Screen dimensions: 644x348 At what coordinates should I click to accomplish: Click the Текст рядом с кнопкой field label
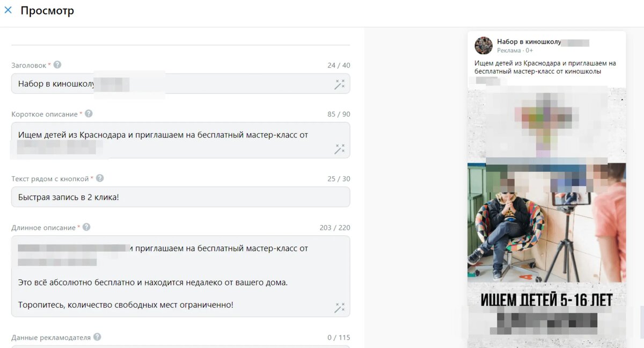coord(50,179)
